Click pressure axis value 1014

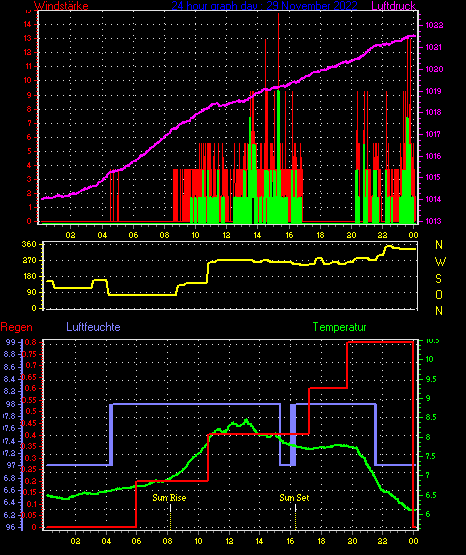(434, 199)
